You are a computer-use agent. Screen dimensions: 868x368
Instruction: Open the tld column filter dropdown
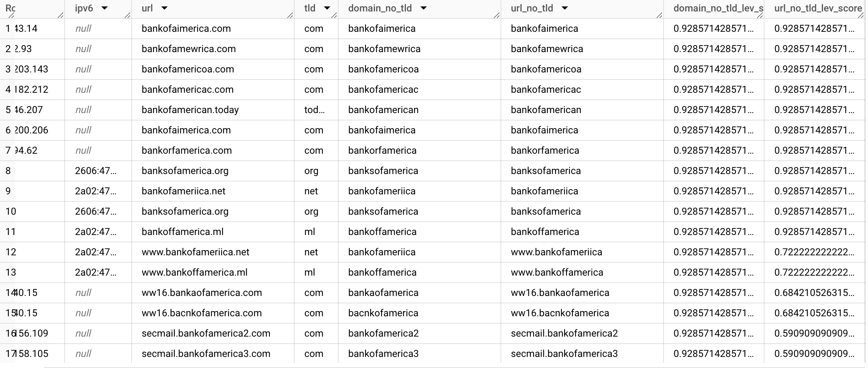(327, 8)
